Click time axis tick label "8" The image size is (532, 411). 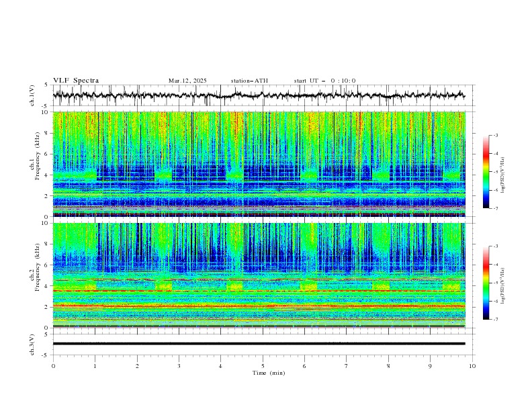388,366
